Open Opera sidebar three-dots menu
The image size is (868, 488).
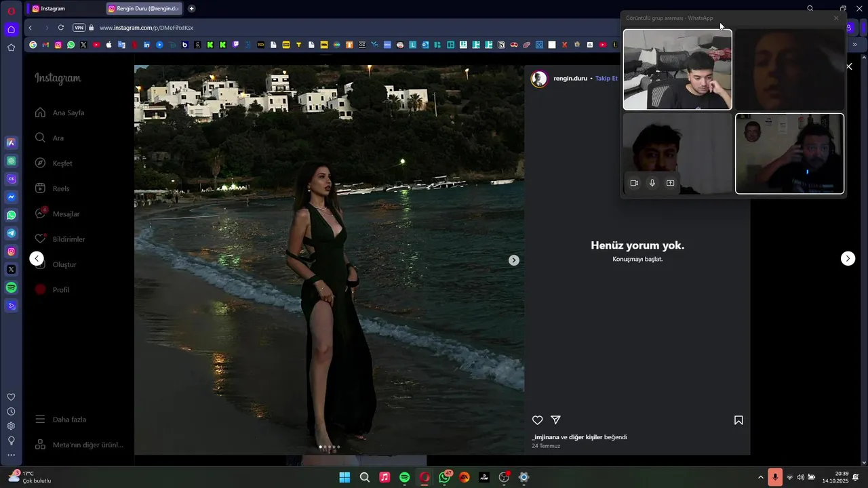click(x=11, y=455)
